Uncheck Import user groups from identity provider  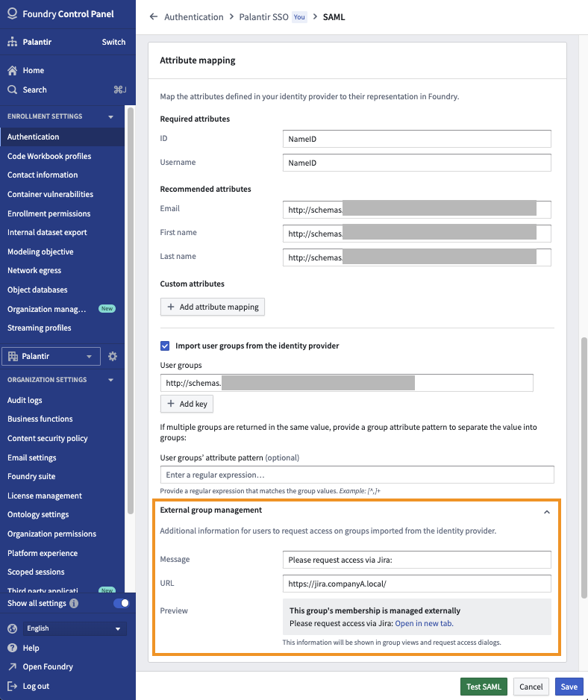click(165, 346)
